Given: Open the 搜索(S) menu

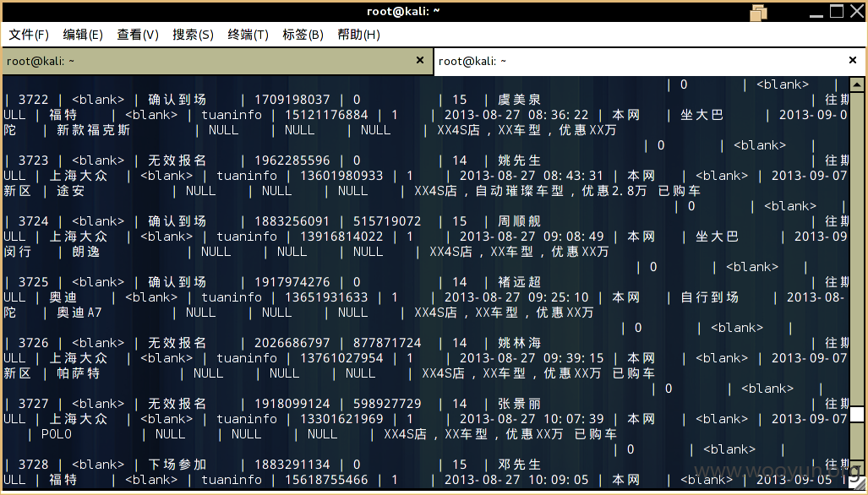Looking at the screenshot, I should pyautogui.click(x=193, y=35).
